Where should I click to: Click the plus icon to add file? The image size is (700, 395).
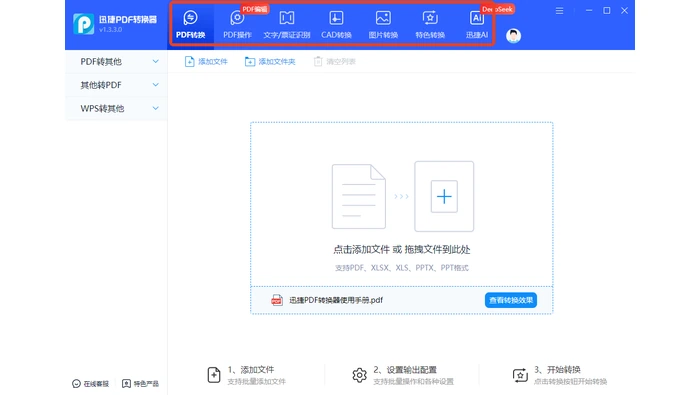coord(444,196)
